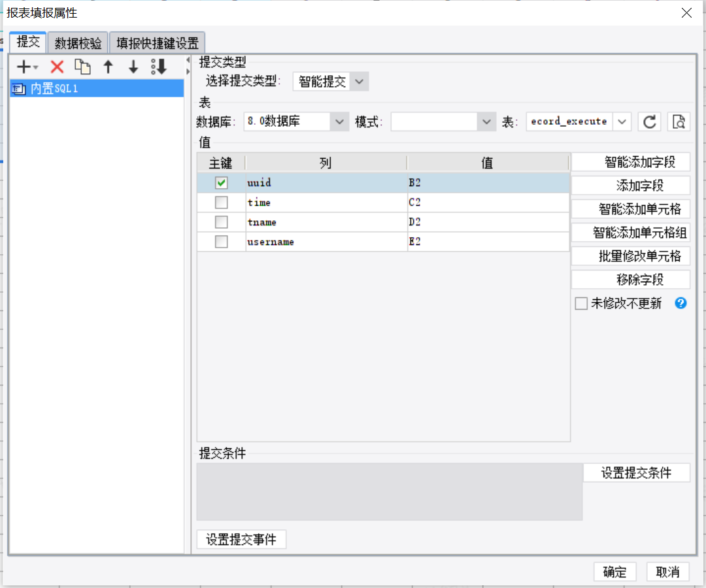Viewport: 706px width, 588px height.
Task: Switch to the 数据校验 tab
Action: click(x=78, y=43)
